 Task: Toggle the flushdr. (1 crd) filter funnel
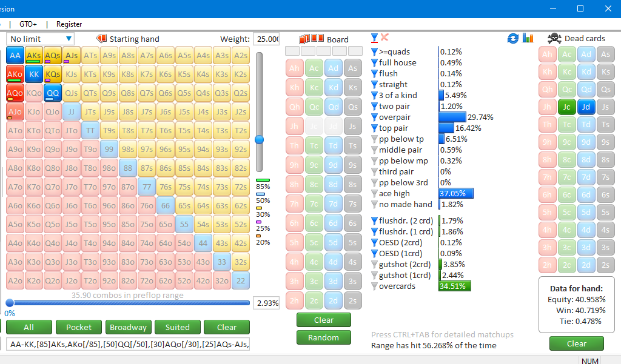point(374,231)
